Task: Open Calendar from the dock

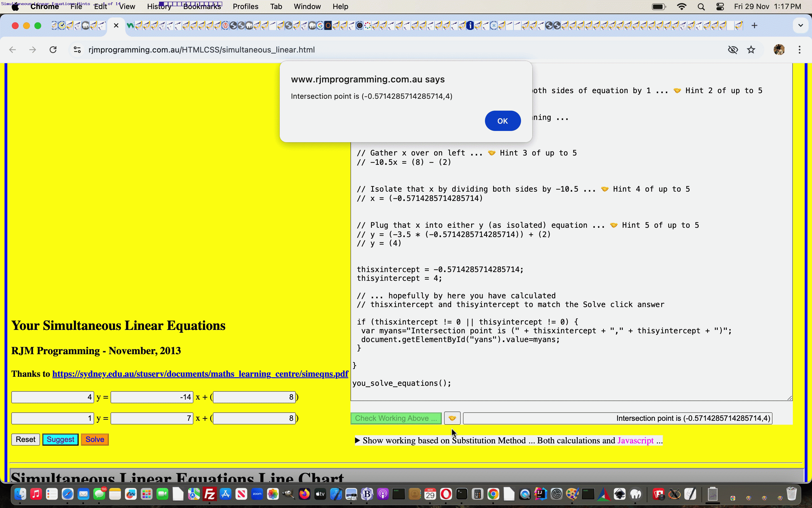Action: pos(430,494)
